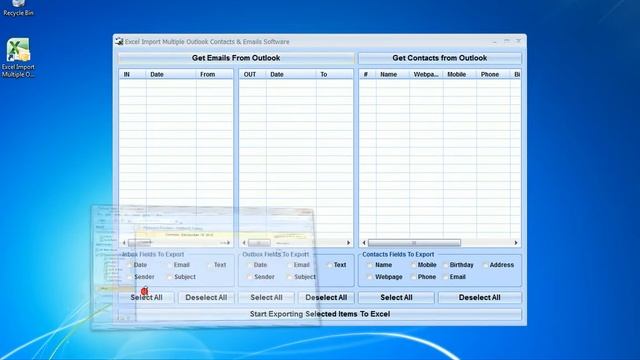
Task: Toggle the contacts Webpage checkbox
Action: coord(370,277)
